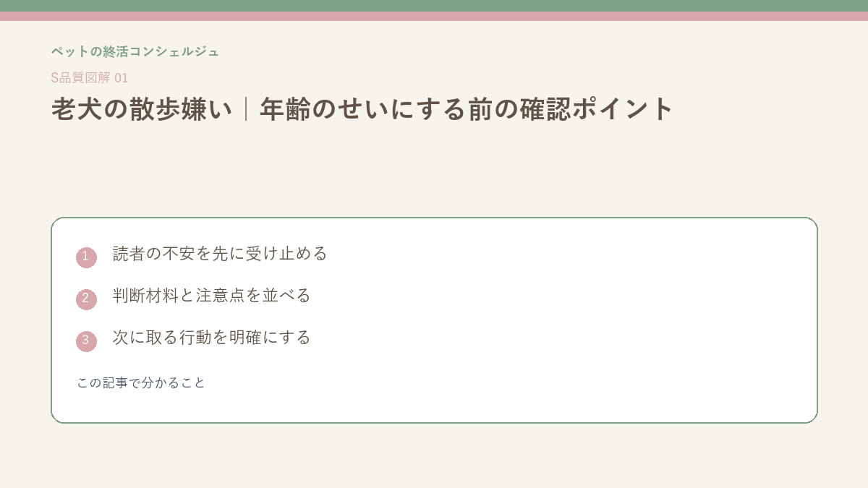868x488 pixels.
Task: Click the main title 老犬の散歩嫌い
Action: [142, 108]
